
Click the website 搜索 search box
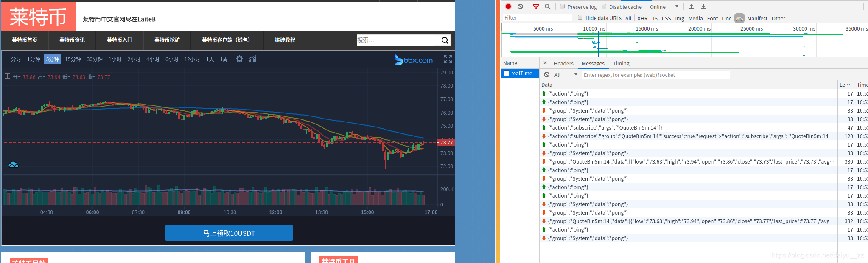point(398,40)
